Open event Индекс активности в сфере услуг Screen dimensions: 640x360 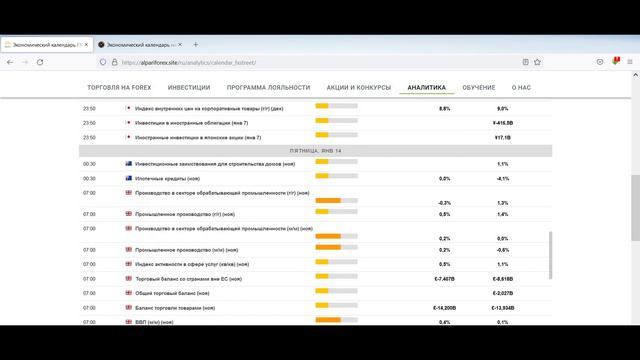(x=192, y=264)
